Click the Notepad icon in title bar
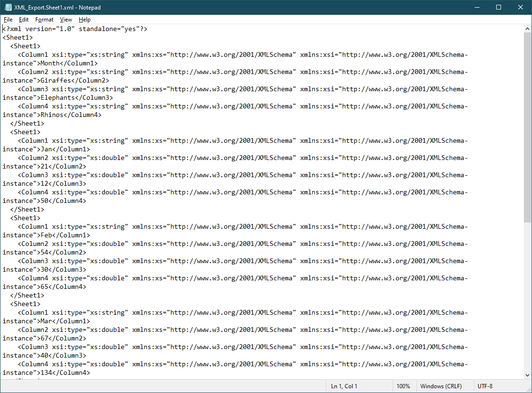Image resolution: width=532 pixels, height=393 pixels. pyautogui.click(x=8, y=8)
